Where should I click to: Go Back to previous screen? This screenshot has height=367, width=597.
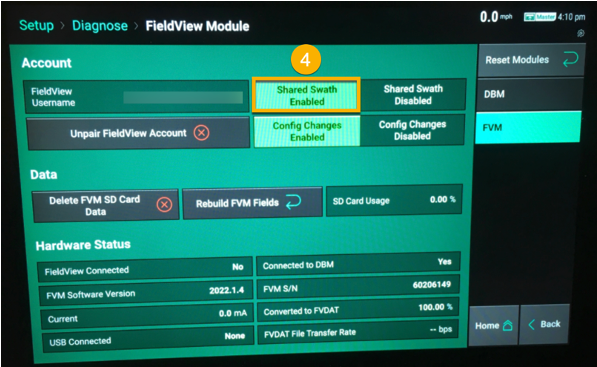coord(544,324)
